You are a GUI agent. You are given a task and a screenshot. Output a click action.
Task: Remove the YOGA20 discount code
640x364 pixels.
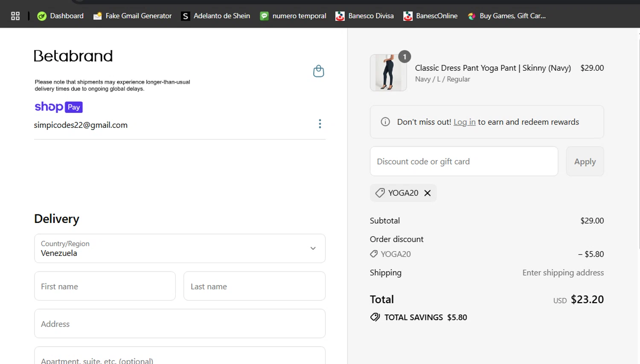tap(428, 193)
